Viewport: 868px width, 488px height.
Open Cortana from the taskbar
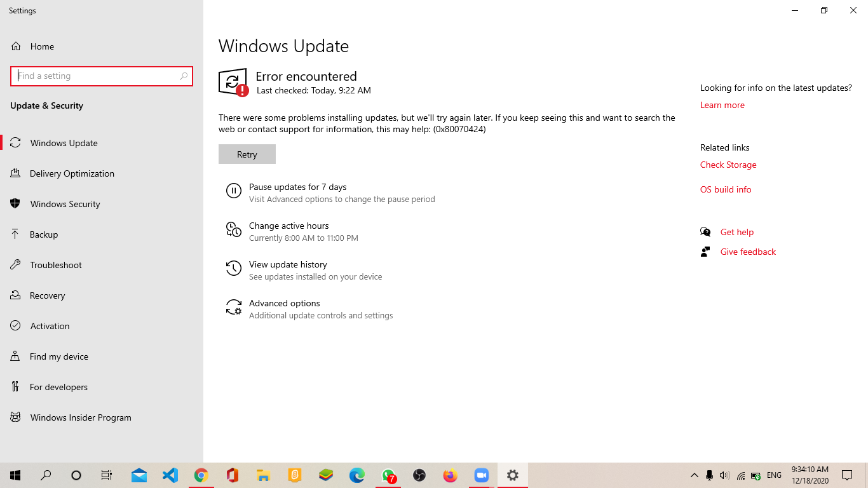tap(76, 475)
